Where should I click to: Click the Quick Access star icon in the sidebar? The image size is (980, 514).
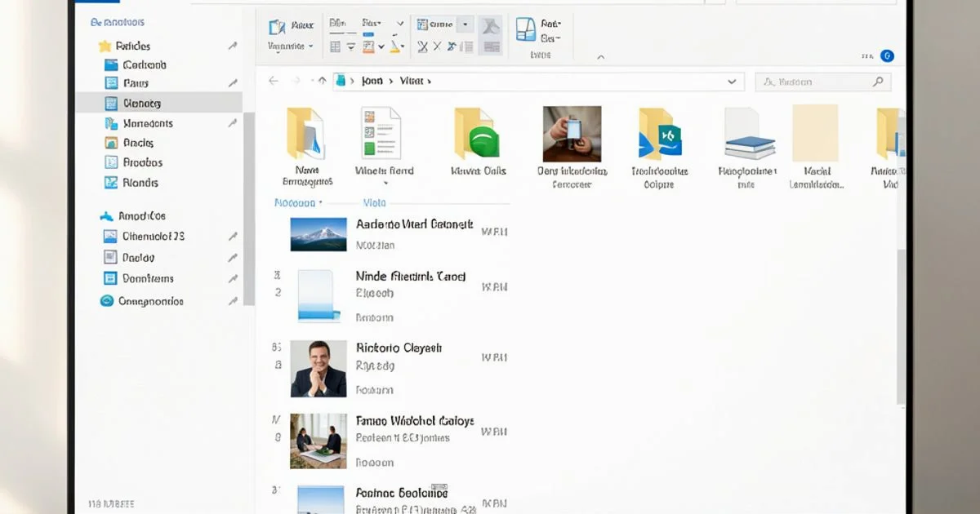pos(105,47)
